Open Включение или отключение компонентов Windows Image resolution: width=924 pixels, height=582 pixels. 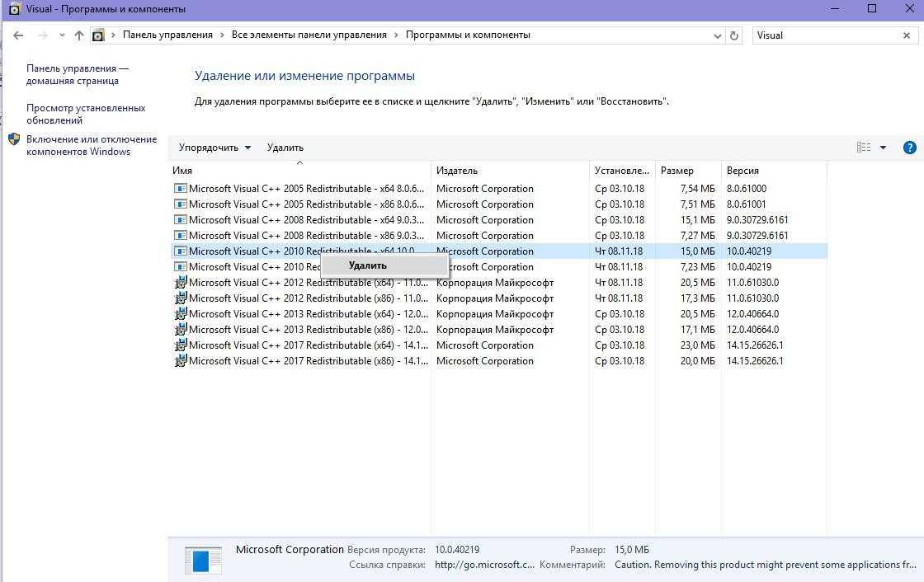(x=91, y=145)
